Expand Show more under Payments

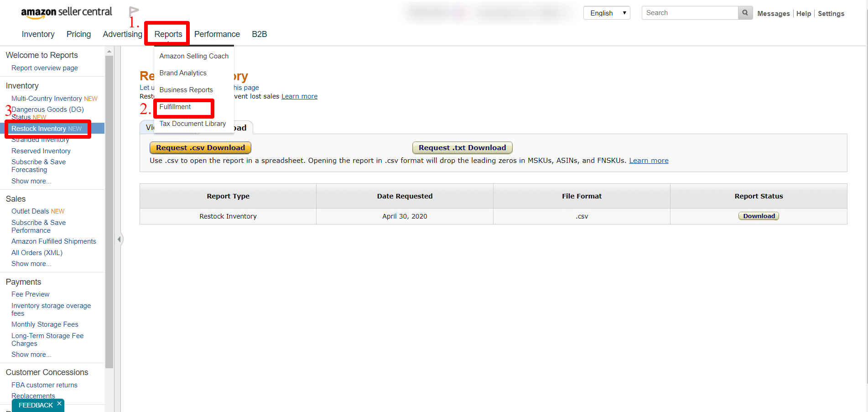pyautogui.click(x=31, y=354)
